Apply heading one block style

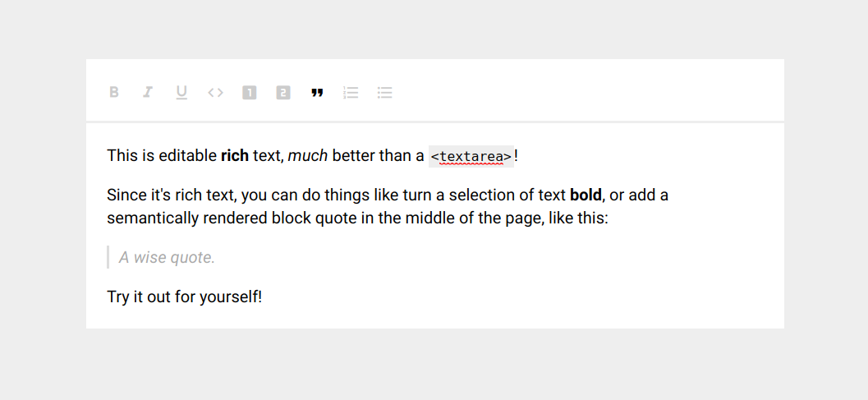coord(250,93)
